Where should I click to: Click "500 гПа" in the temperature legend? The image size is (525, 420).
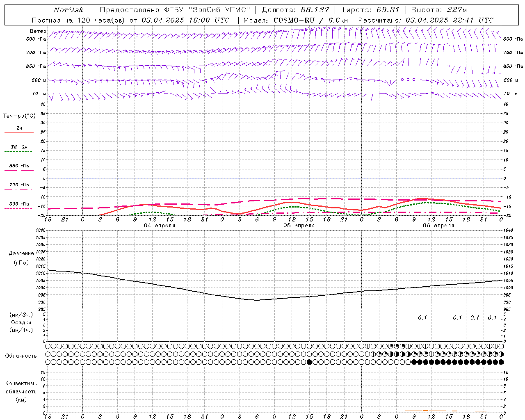click(x=19, y=203)
